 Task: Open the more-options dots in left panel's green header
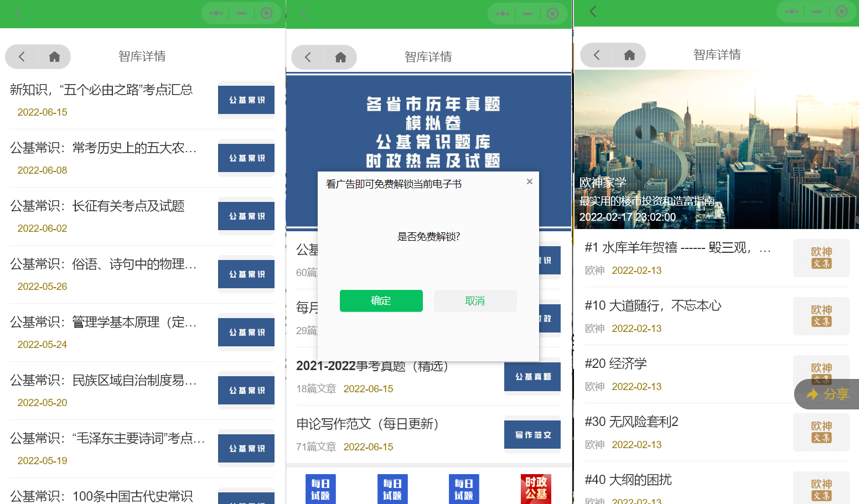coord(216,13)
